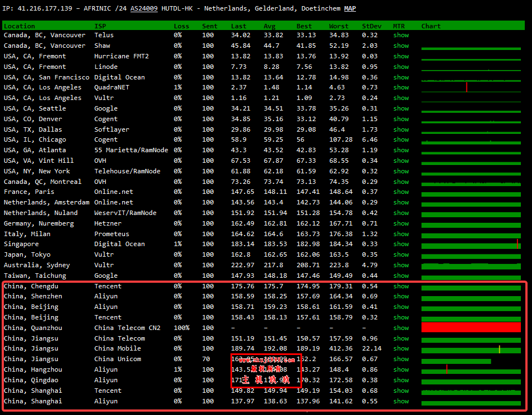The image size is (532, 415).
Task: Show MTR for Denver Cogent row
Action: (401, 119)
